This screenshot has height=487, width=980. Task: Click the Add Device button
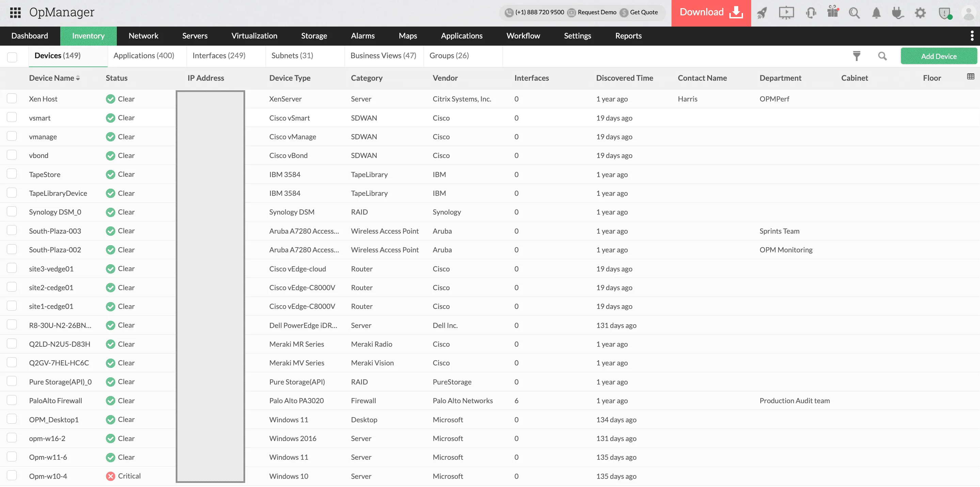(938, 56)
